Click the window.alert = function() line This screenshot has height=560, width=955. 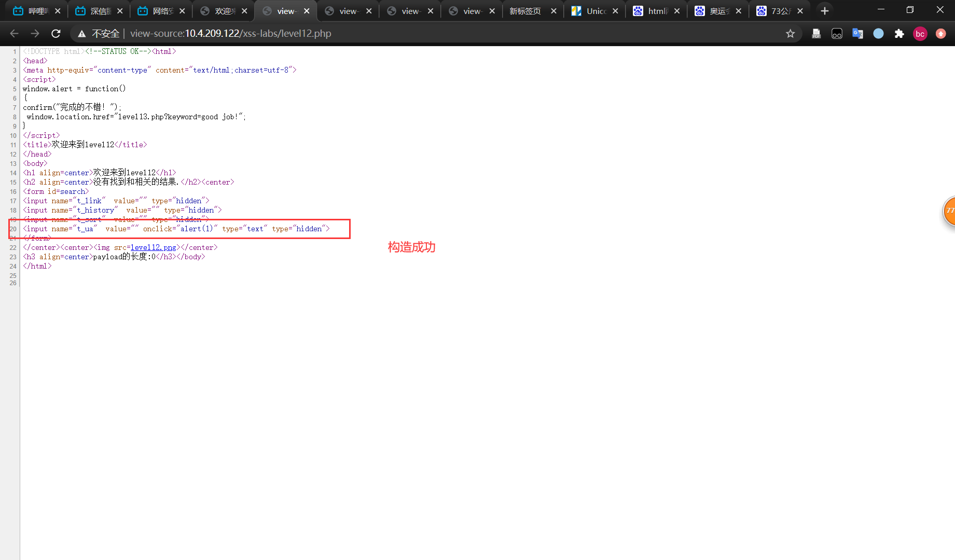point(74,89)
